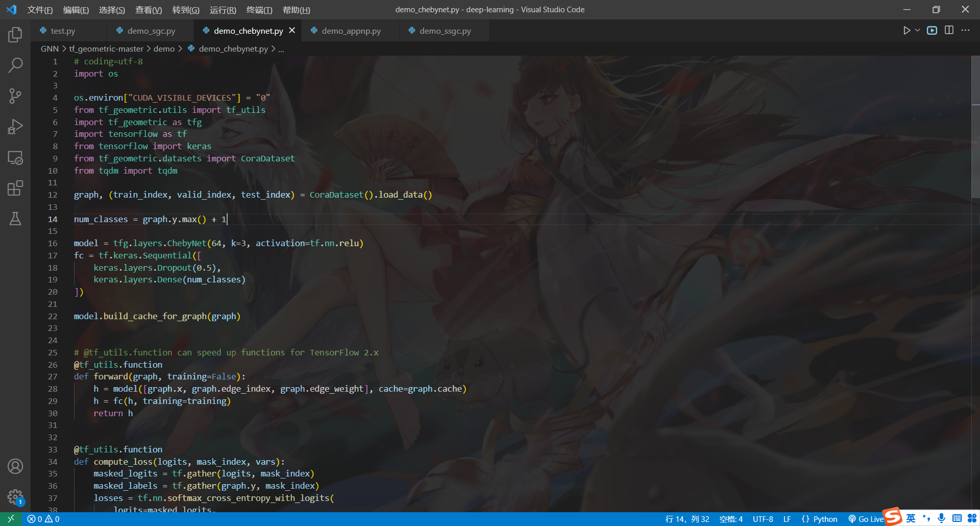
Task: Open the Search panel
Action: pos(15,65)
